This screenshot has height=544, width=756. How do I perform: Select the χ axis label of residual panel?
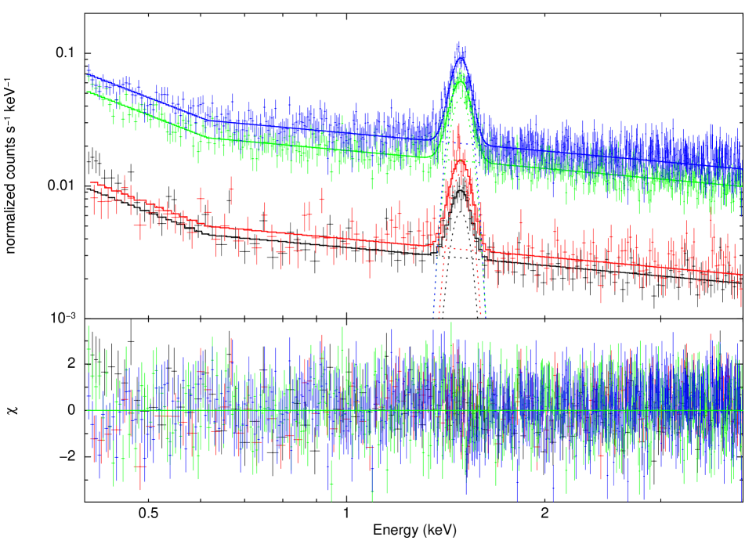tap(13, 409)
